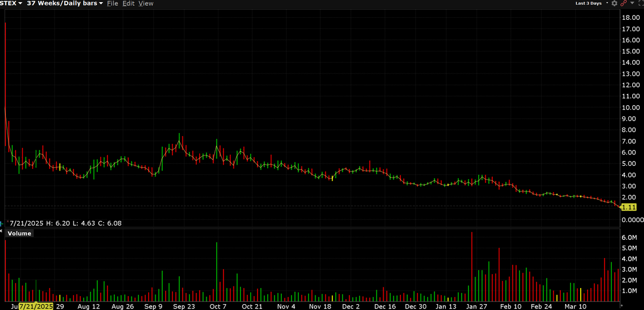Open the View menu
The height and width of the screenshot is (310, 644).
tap(146, 3)
